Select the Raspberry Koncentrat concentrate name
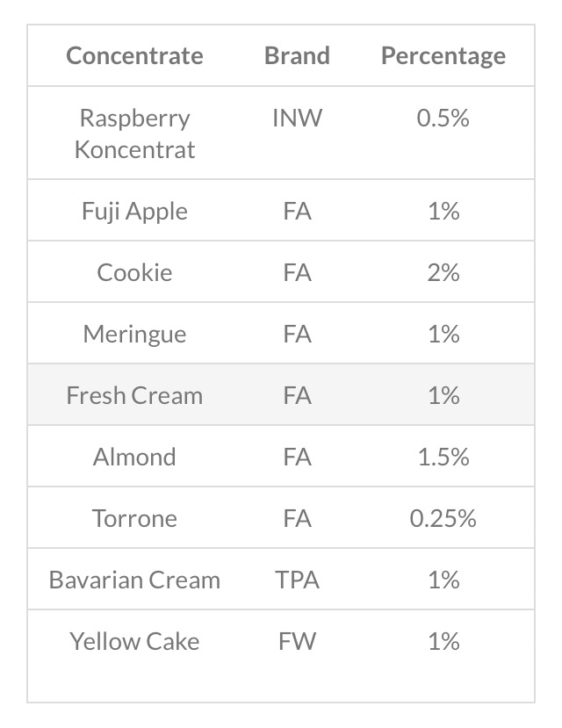The height and width of the screenshot is (728, 562). 134,133
